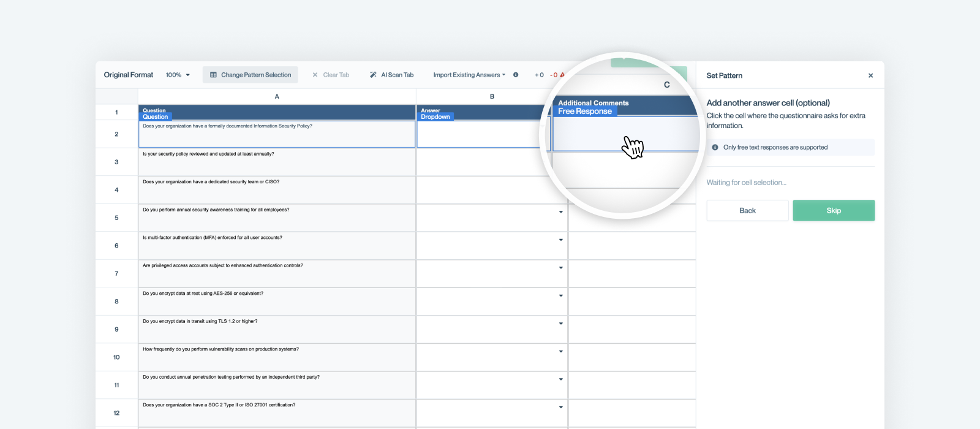Viewport: 980px width, 429px height.
Task: Click the dedicated security team or CISO question
Action: pos(277,190)
